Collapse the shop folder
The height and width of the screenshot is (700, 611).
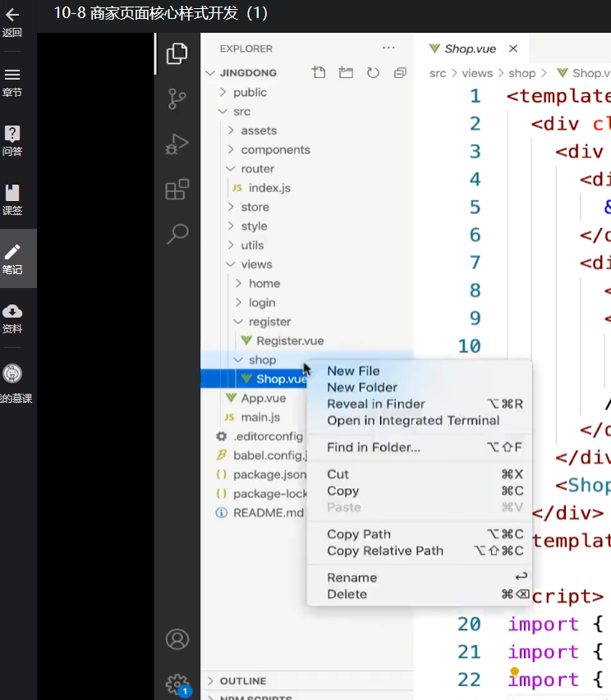(x=262, y=360)
